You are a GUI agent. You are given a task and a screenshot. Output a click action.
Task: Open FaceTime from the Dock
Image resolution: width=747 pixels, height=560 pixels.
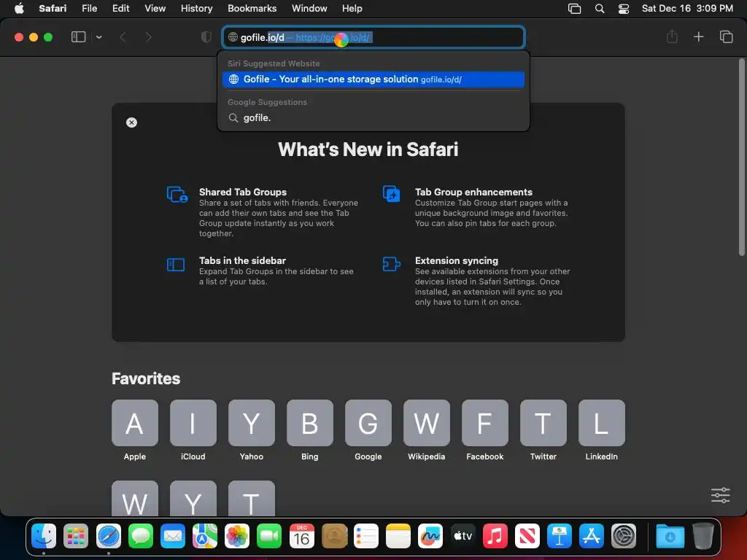coord(269,536)
